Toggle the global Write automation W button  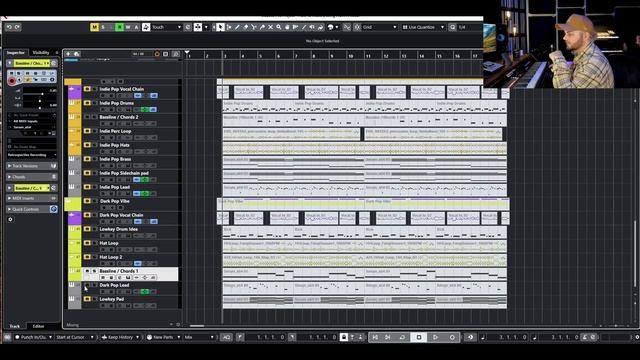pos(128,27)
